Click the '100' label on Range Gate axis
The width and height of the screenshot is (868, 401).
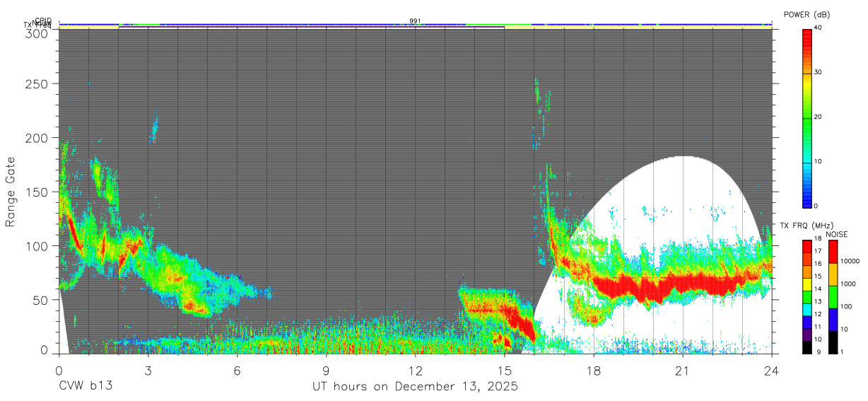click(37, 245)
